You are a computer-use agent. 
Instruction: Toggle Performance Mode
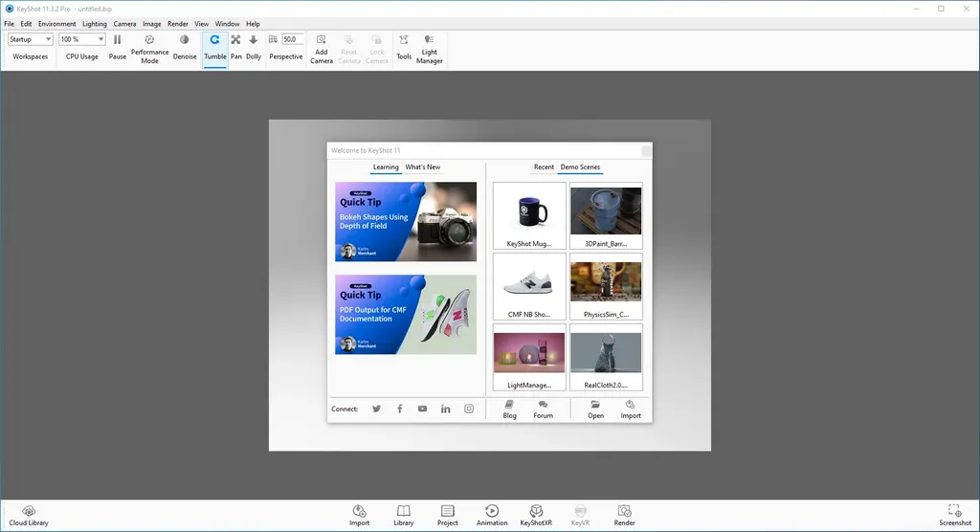[149, 48]
